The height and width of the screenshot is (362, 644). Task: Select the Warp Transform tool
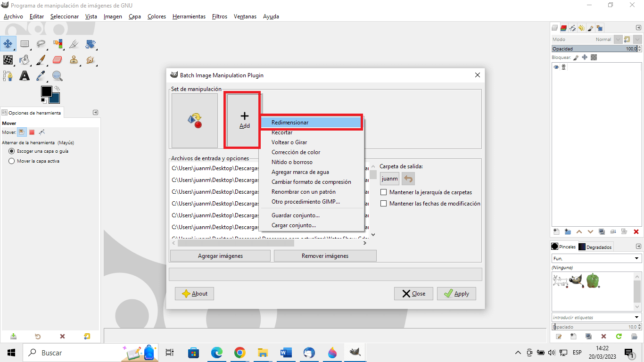[x=8, y=60]
